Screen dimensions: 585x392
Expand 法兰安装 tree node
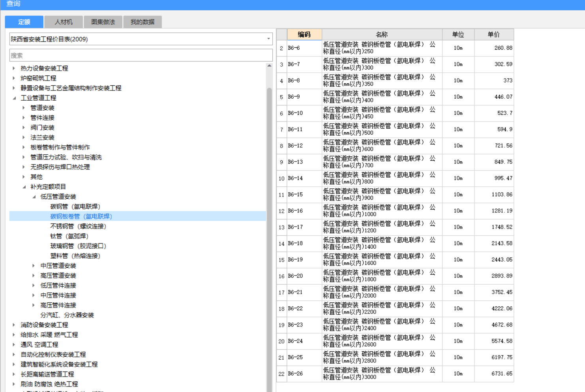(x=24, y=137)
